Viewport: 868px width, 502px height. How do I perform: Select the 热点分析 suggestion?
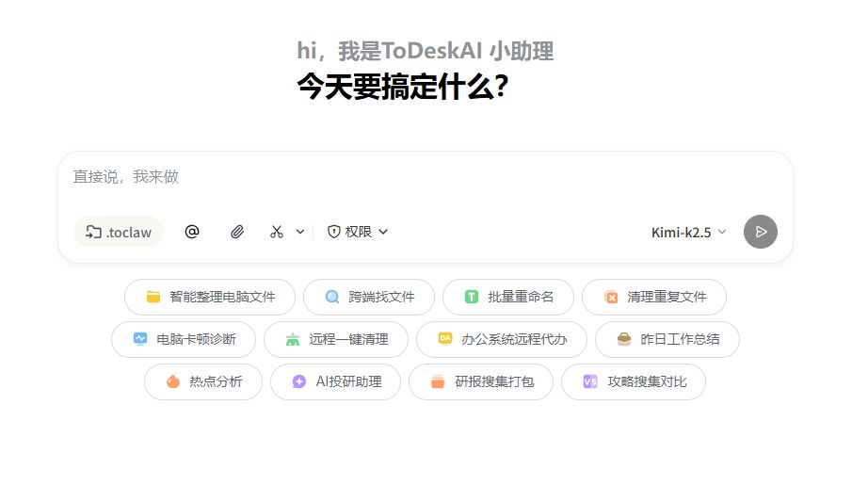(x=203, y=381)
